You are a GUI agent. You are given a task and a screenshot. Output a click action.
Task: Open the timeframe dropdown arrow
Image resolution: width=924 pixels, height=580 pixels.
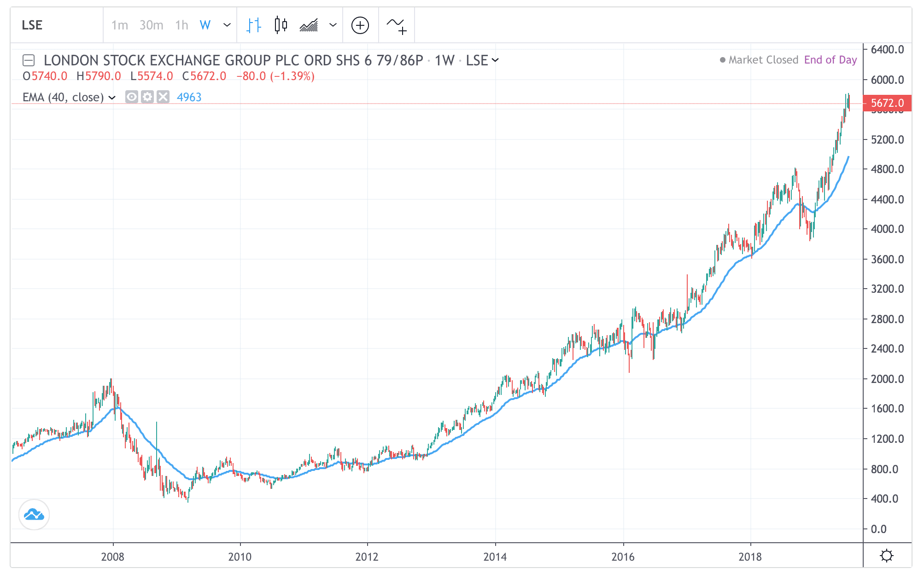227,25
